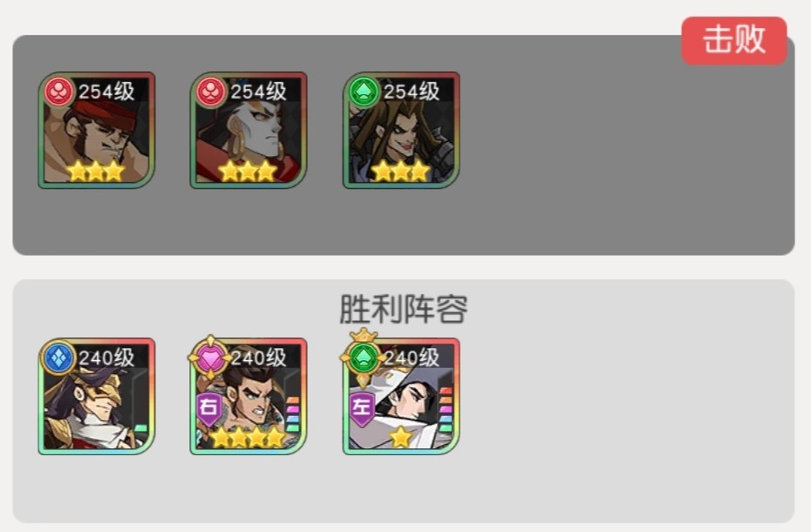811x532 pixels.
Task: Click the crowned green spade icon
Action: pyautogui.click(x=364, y=355)
